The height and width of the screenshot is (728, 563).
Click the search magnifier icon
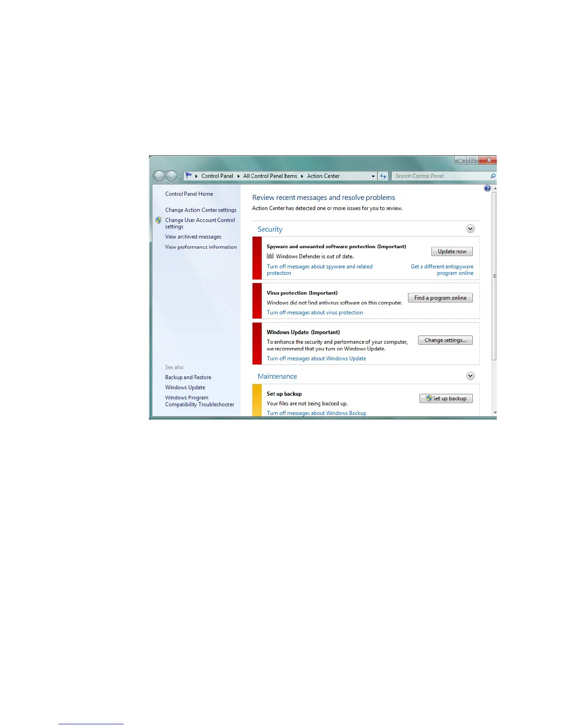[493, 176]
